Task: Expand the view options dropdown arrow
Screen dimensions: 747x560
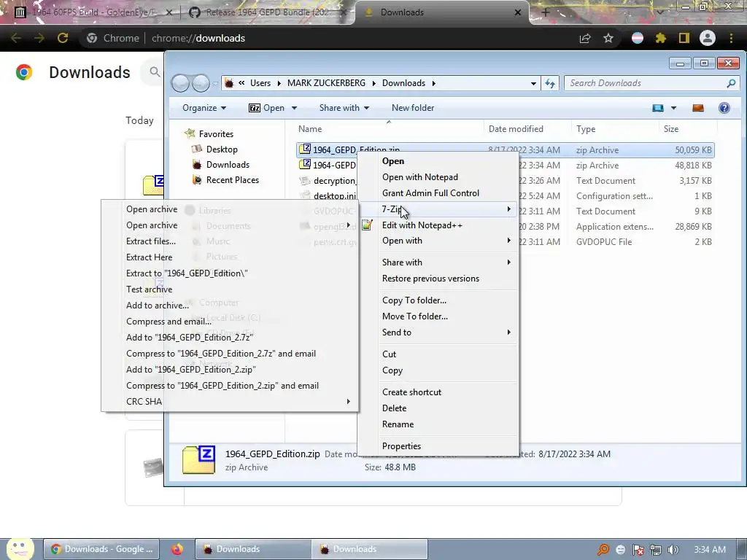Action: pos(673,108)
